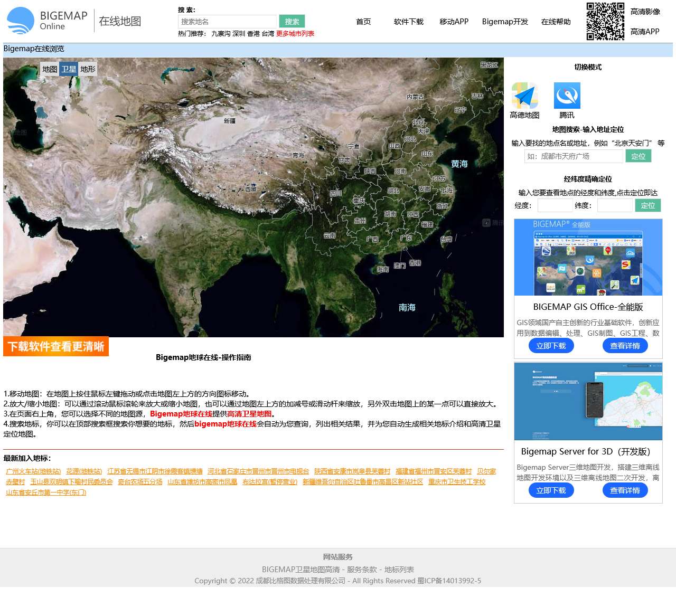Select the Bigemap开发 nav item
The width and height of the screenshot is (676, 616).
(504, 22)
